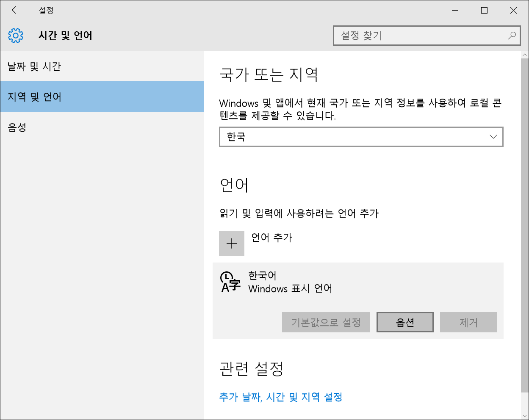Open 음성 settings page
This screenshot has height=420, width=529.
(102, 127)
